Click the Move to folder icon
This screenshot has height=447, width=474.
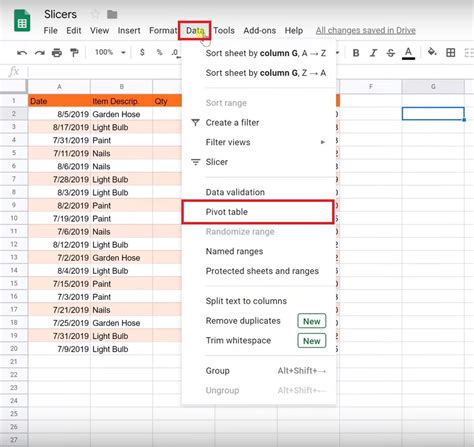(112, 14)
